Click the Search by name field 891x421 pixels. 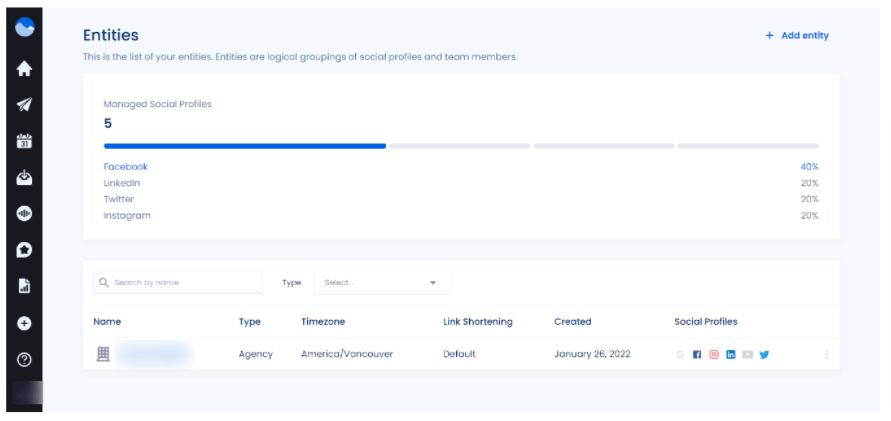tap(178, 283)
